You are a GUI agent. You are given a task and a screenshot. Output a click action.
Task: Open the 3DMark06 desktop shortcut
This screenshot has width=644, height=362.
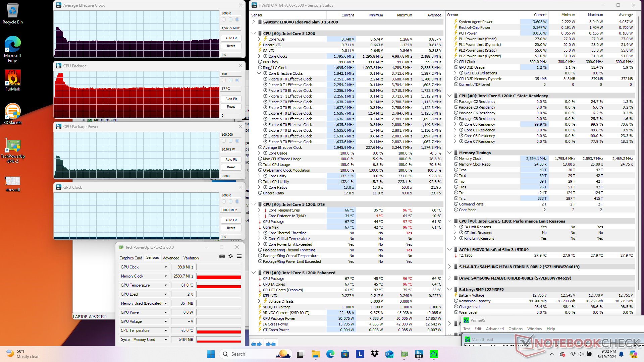click(x=13, y=114)
